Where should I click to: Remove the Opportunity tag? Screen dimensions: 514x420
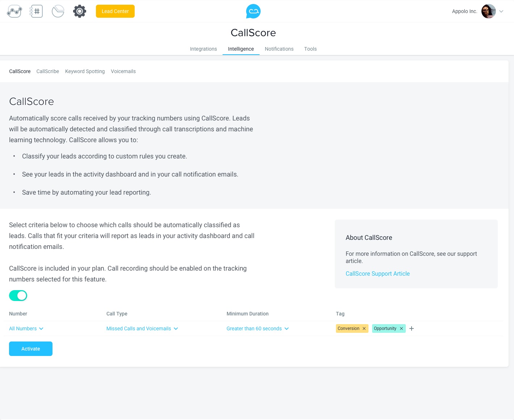[401, 328]
